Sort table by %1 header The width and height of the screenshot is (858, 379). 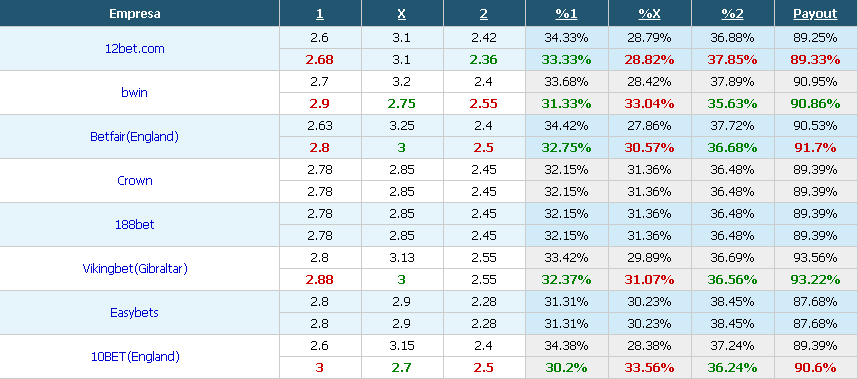566,14
